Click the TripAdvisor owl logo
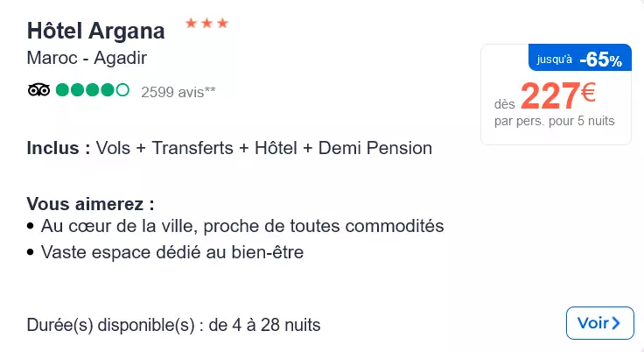 click(38, 89)
